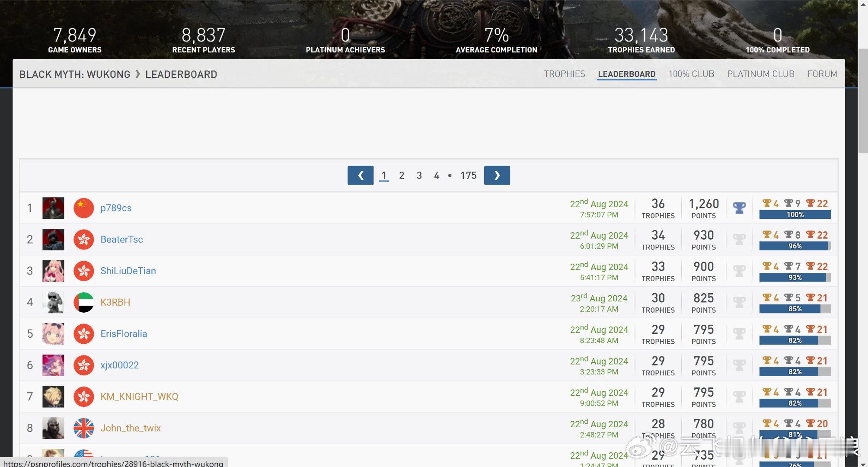Jump to last page 175
The width and height of the screenshot is (868, 467).
click(468, 175)
